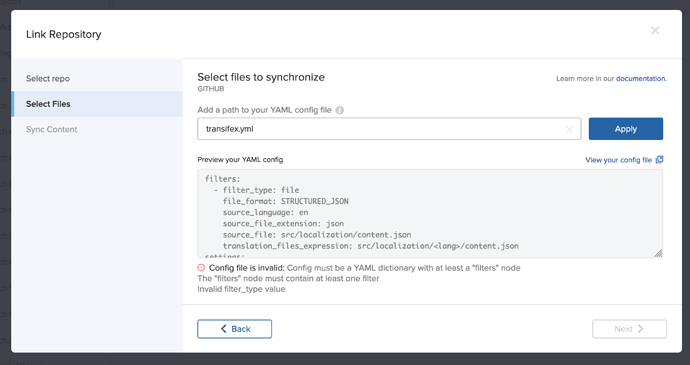Click the 'source_file_extension: json' line
This screenshot has width=690, height=365.
point(283,224)
